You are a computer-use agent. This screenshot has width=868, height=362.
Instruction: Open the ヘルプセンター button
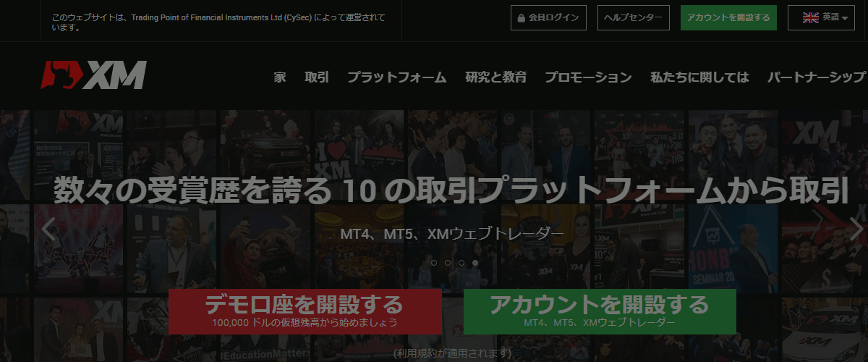pos(634,17)
